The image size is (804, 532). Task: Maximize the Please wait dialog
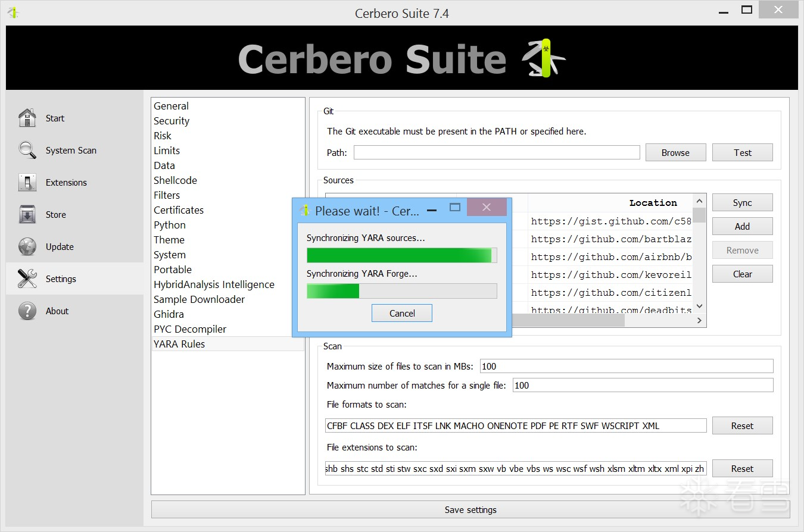tap(455, 208)
